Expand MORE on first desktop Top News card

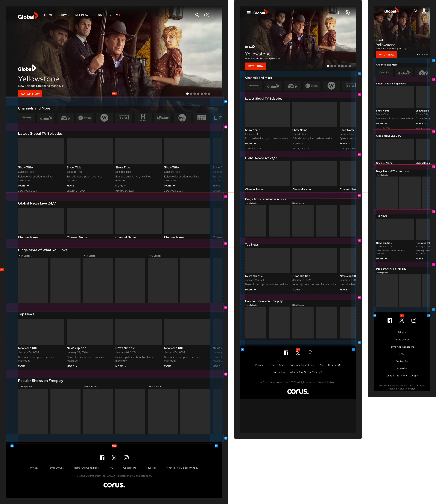pos(23,366)
